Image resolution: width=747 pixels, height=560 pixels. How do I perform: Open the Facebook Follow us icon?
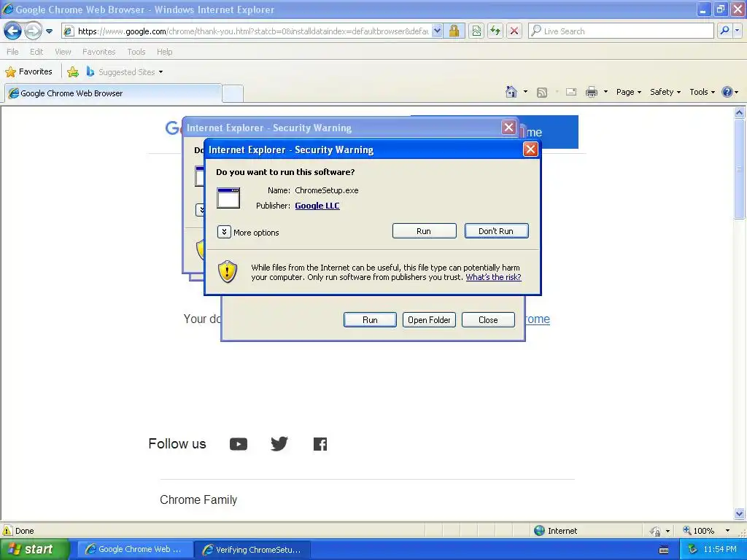click(x=320, y=444)
